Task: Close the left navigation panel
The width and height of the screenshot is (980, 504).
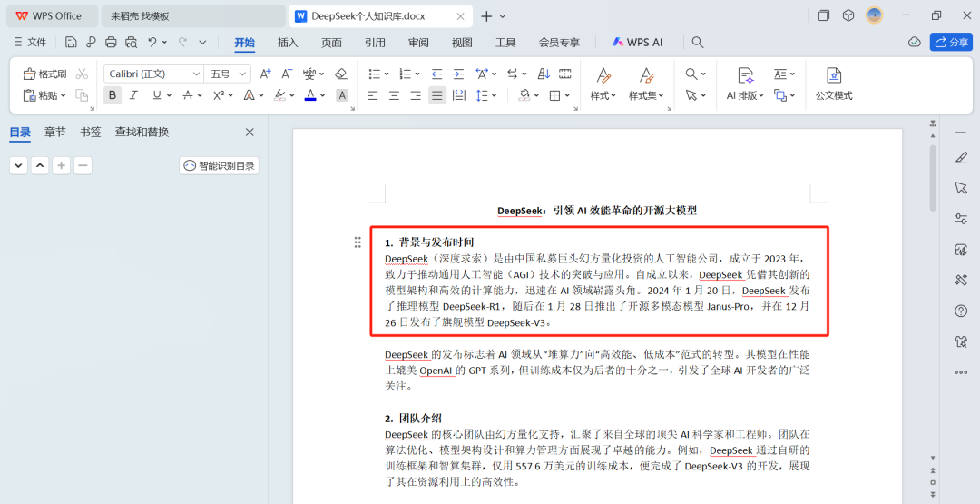Action: [250, 133]
